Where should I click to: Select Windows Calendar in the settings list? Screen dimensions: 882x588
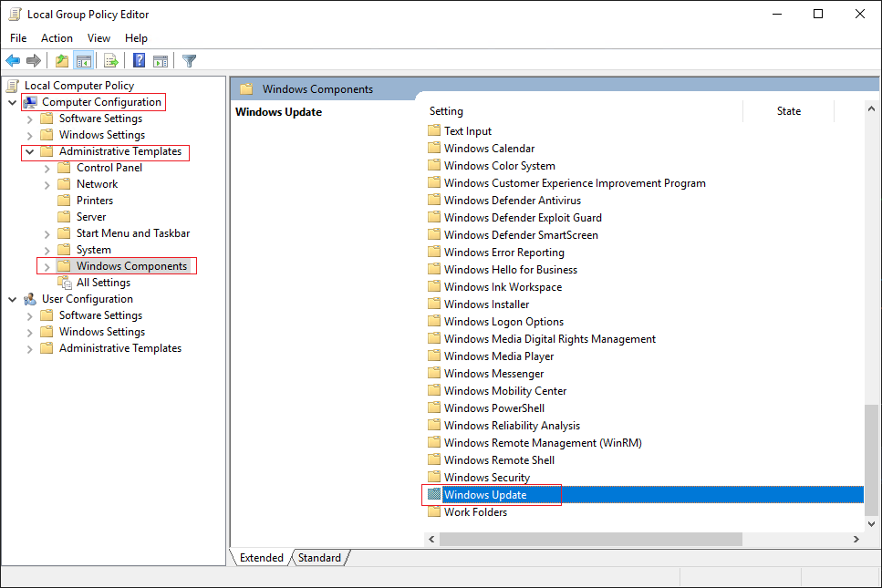coord(490,149)
